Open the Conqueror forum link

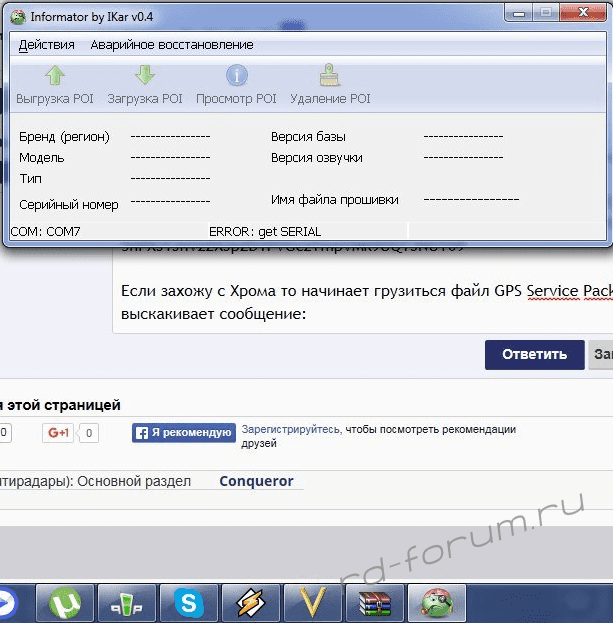click(x=256, y=481)
